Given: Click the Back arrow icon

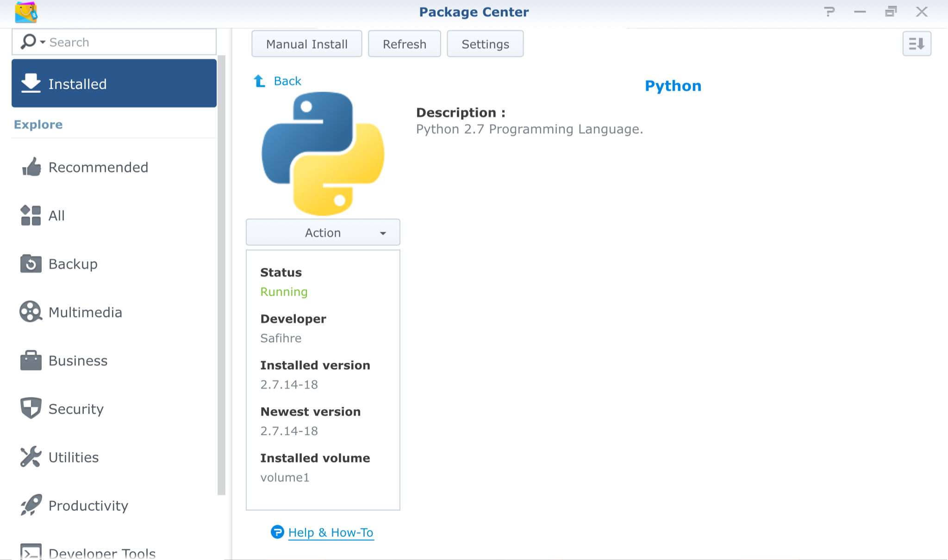Looking at the screenshot, I should [259, 81].
